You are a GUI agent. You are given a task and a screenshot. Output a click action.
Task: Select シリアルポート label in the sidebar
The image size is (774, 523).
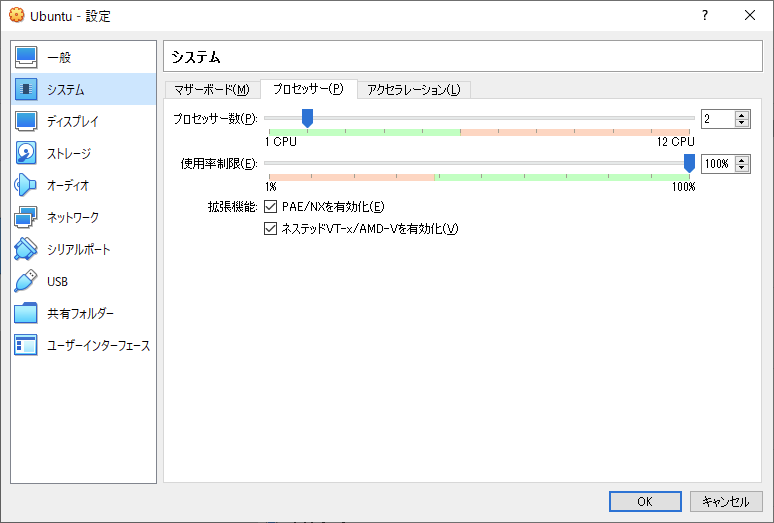pyautogui.click(x=78, y=250)
